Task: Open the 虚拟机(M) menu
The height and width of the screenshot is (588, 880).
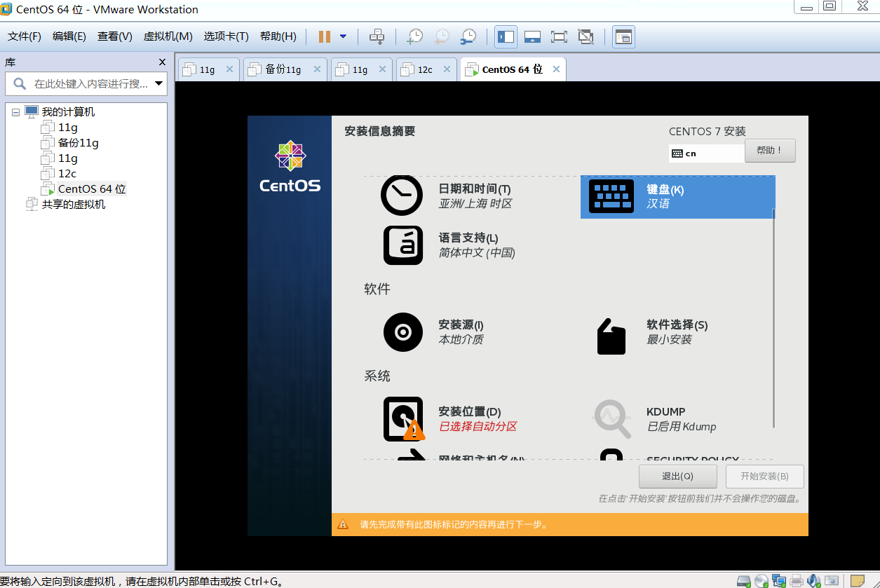Action: pos(168,36)
